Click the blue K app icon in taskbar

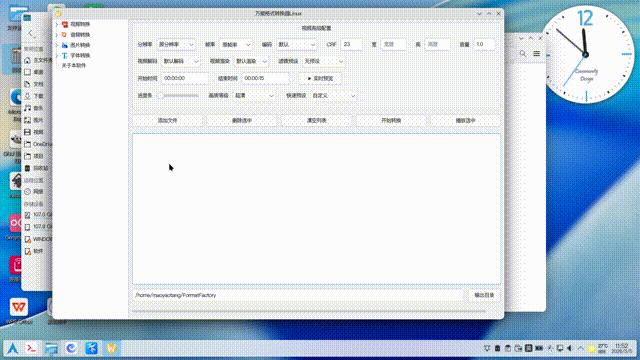[x=91, y=348]
